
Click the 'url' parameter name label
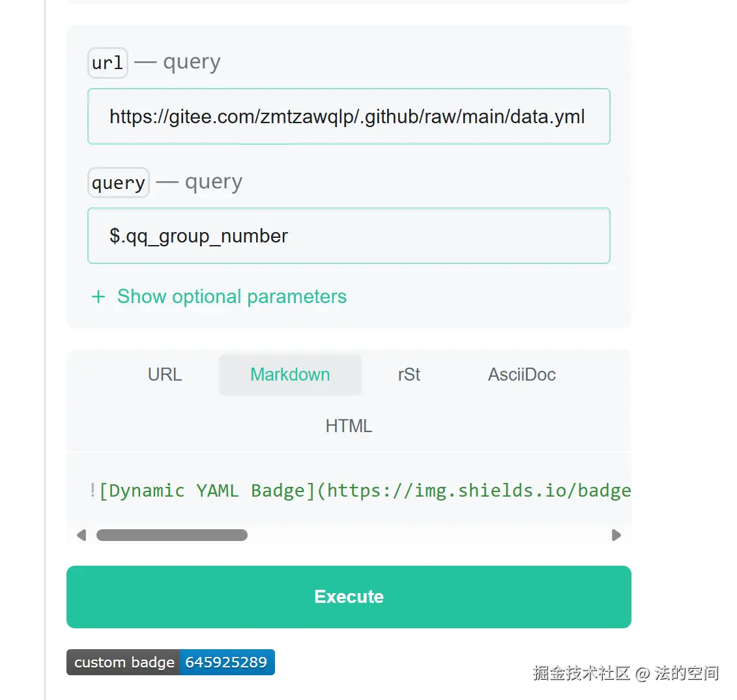coord(108,63)
